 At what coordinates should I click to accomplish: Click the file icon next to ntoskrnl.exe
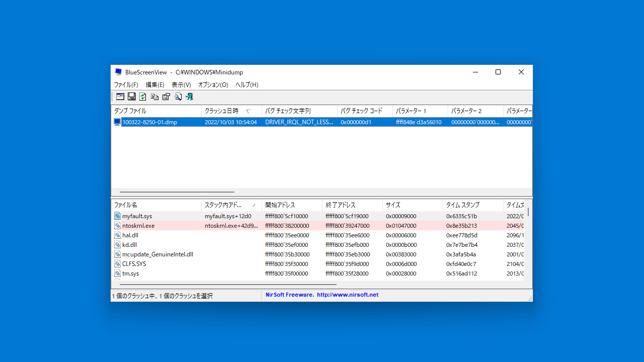[117, 226]
